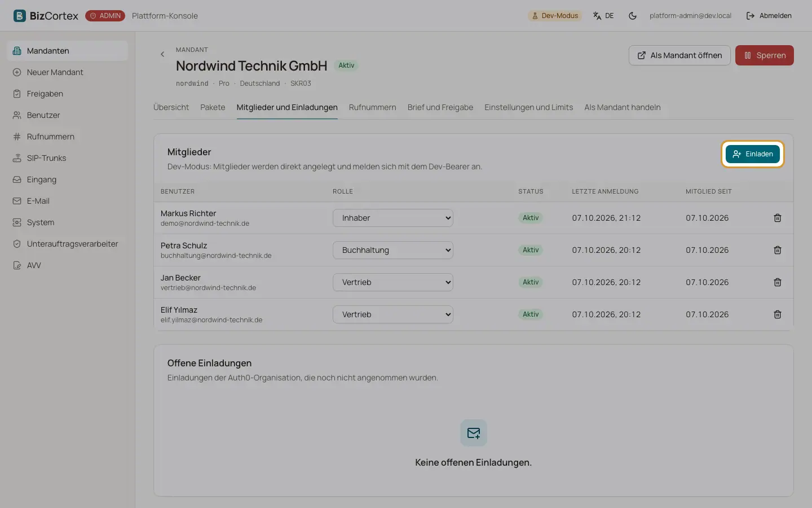Image resolution: width=812 pixels, height=508 pixels.
Task: Click the System icon in sidebar
Action: point(17,222)
